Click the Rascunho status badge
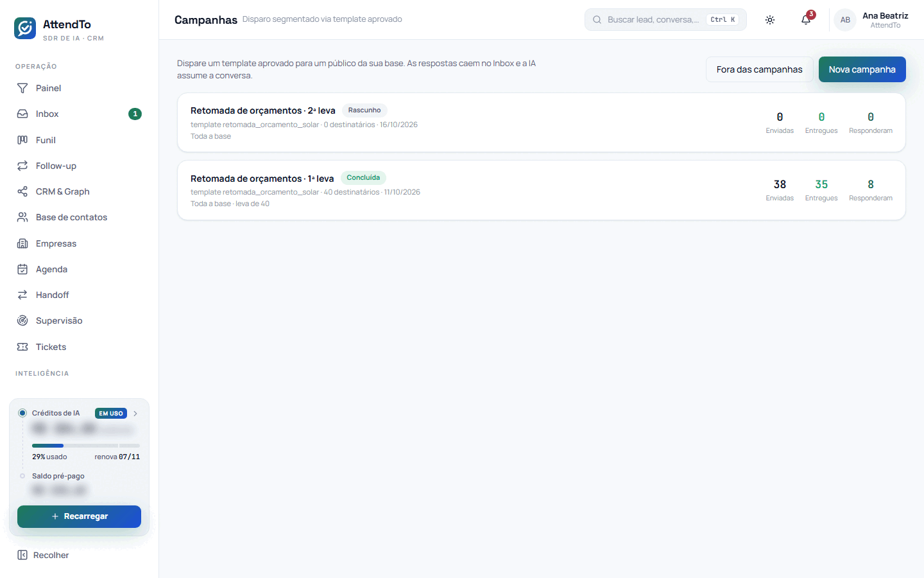This screenshot has height=578, width=924. [364, 110]
